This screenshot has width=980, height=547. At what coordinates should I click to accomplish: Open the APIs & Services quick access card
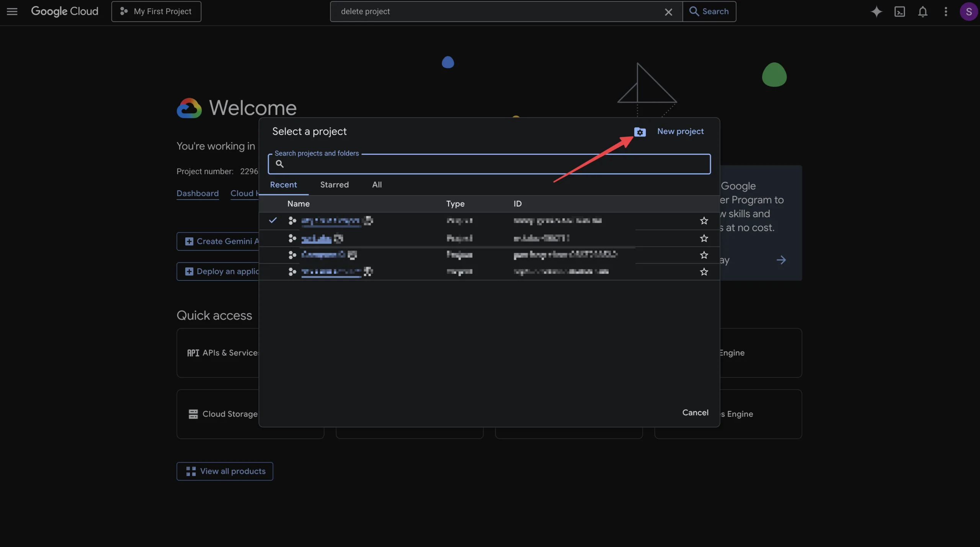point(218,353)
